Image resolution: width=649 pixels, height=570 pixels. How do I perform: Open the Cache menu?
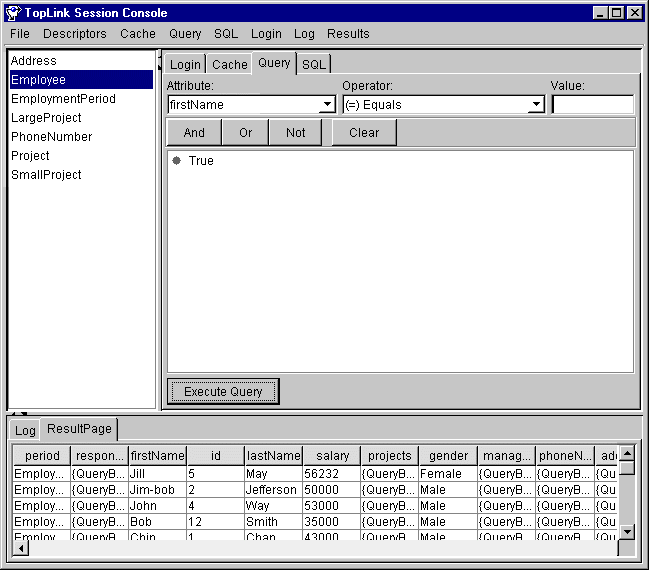coord(138,34)
